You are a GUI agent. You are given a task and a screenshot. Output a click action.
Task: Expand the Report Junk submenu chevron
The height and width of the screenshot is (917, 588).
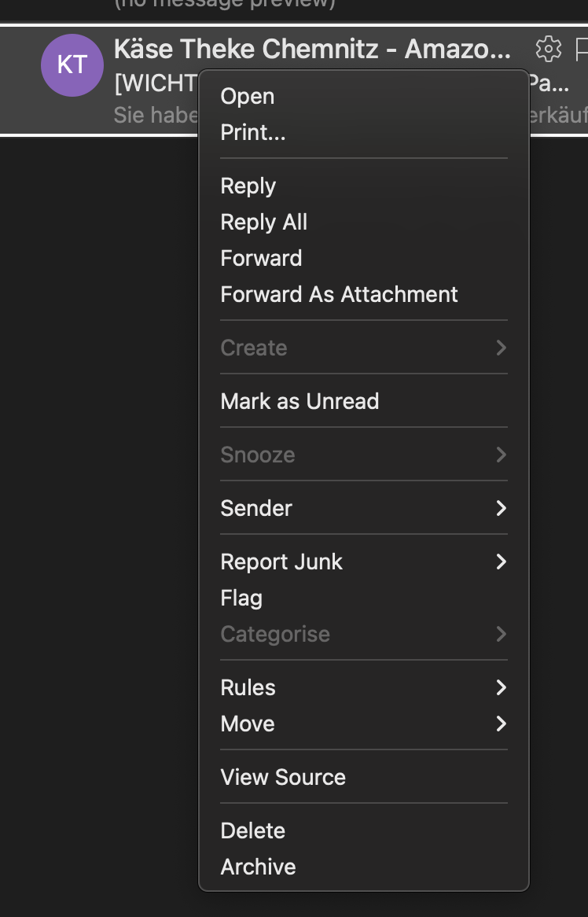pyautogui.click(x=501, y=562)
